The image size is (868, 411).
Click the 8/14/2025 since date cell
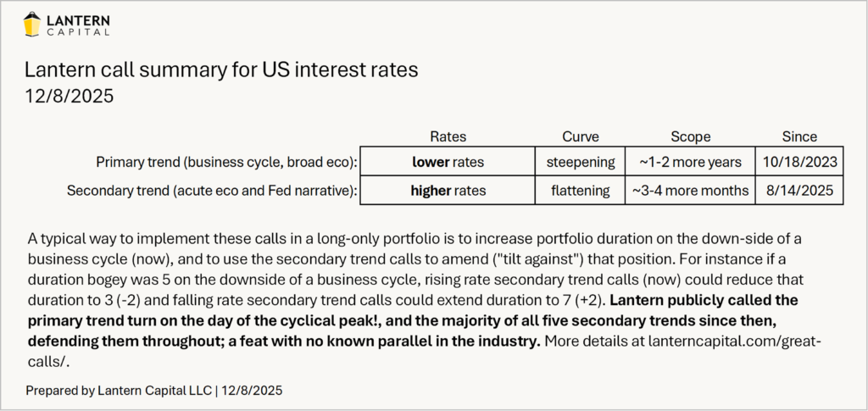click(x=799, y=191)
